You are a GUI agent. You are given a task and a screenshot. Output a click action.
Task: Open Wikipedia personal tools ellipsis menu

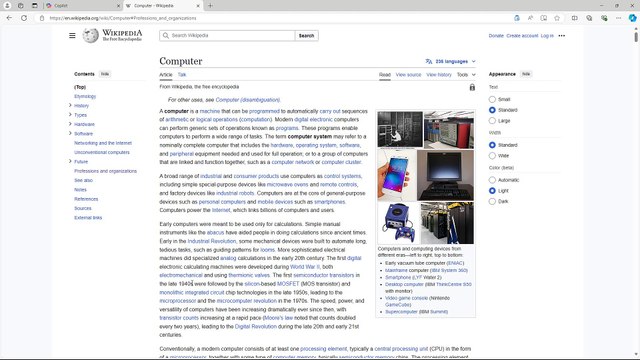562,36
